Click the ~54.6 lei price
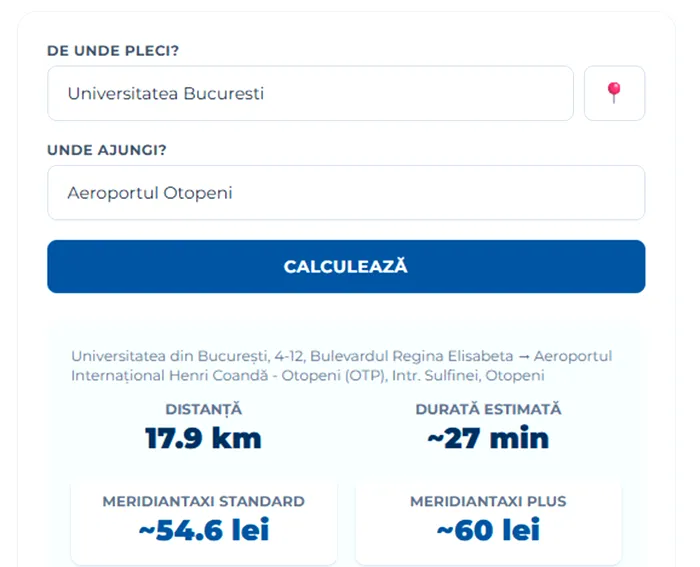This screenshot has width=700, height=567. (204, 530)
